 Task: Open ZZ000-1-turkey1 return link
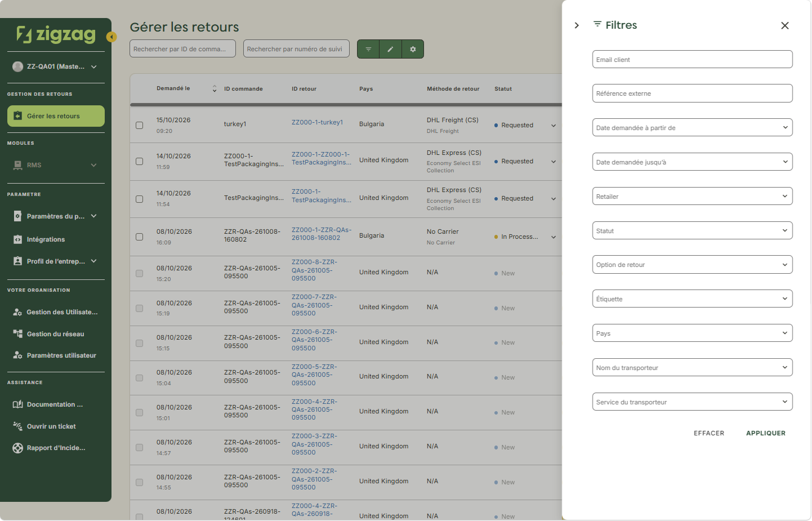point(317,122)
